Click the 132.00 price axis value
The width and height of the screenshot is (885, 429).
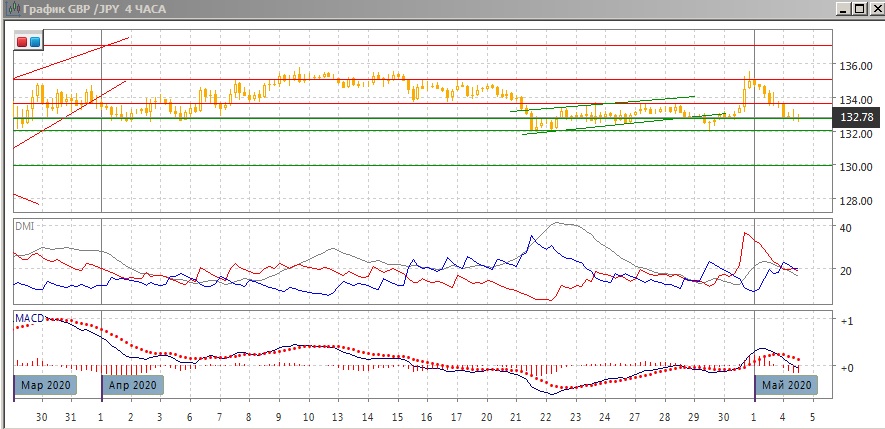[x=857, y=134]
